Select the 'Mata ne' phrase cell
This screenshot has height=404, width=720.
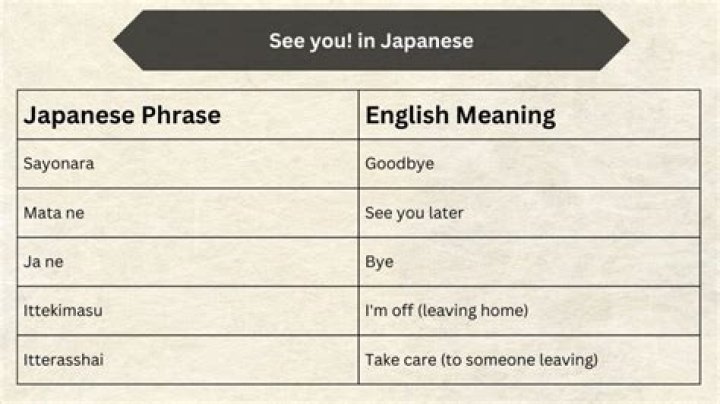click(x=188, y=213)
